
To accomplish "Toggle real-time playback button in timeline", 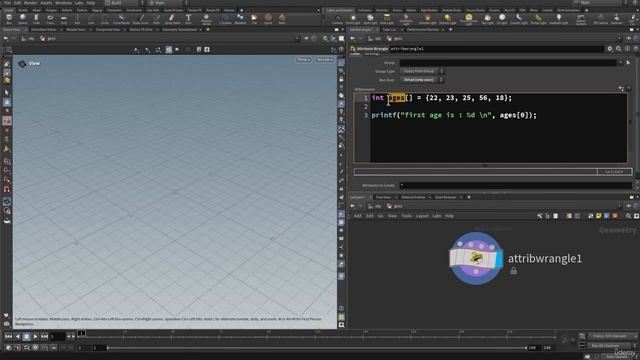I will 9,348.
